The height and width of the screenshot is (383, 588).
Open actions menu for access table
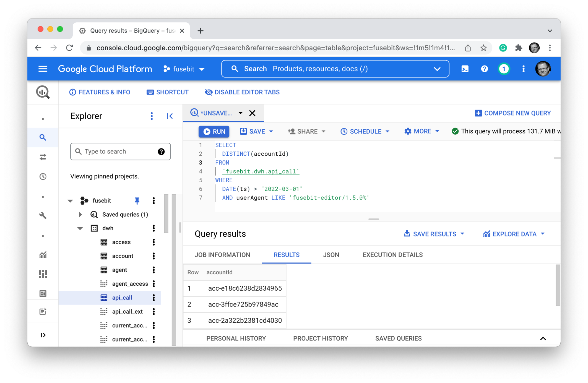point(154,242)
